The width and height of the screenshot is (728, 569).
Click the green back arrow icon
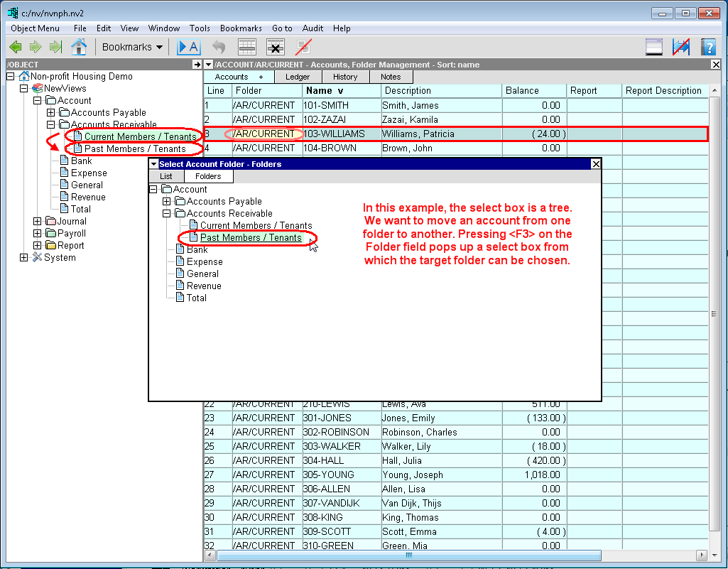click(x=16, y=47)
